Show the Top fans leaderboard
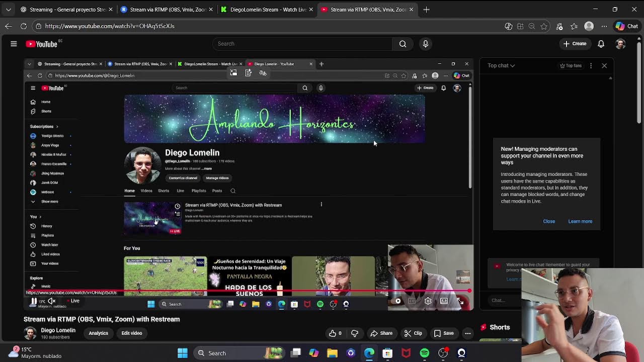Image resolution: width=644 pixels, height=362 pixels. click(571, 65)
